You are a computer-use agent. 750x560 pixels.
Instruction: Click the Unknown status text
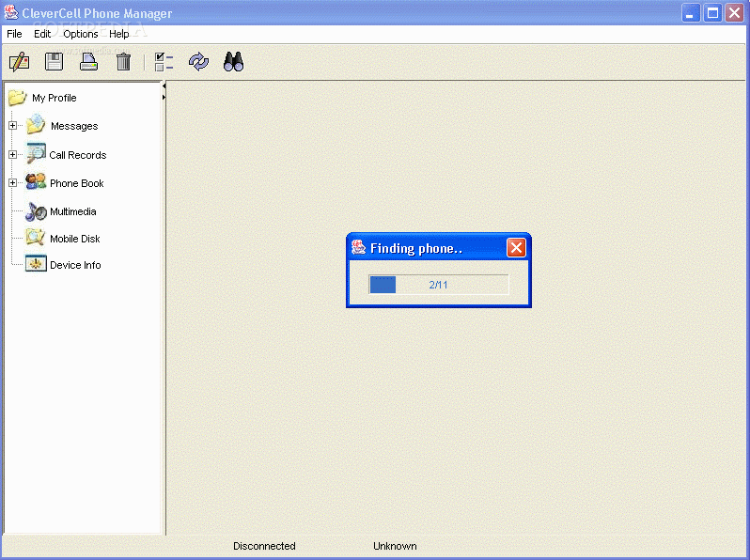click(x=395, y=546)
